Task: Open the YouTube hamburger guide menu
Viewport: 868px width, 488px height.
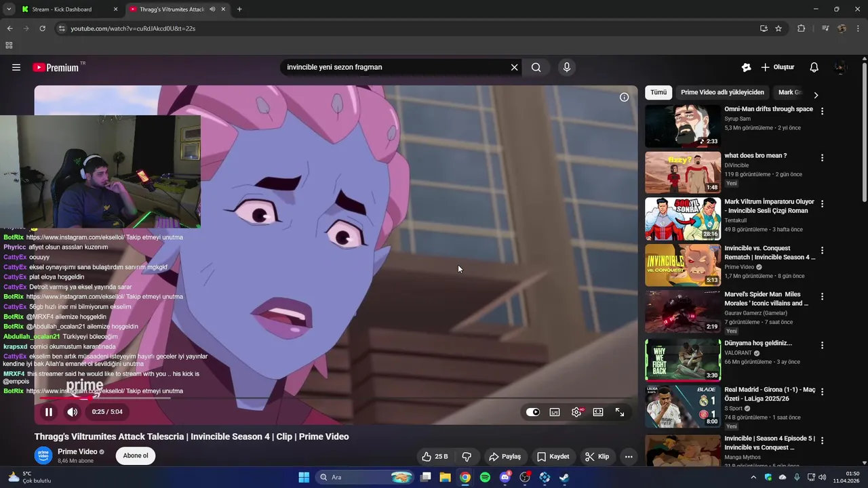Action: pos(16,67)
